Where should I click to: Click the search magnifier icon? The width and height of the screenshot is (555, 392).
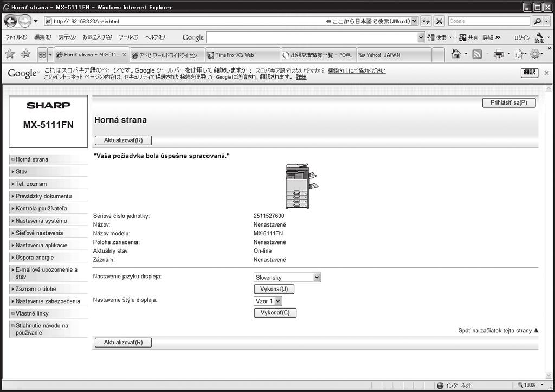537,21
